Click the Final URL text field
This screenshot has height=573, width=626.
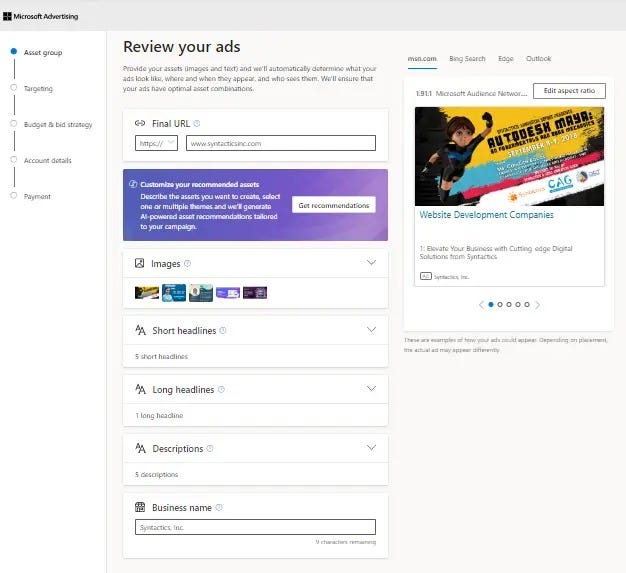(281, 143)
